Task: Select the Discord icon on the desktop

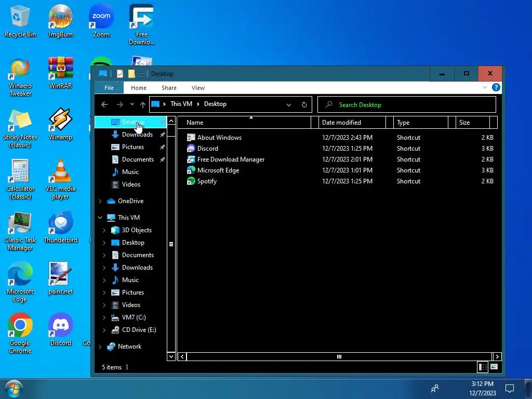Action: coord(60,330)
